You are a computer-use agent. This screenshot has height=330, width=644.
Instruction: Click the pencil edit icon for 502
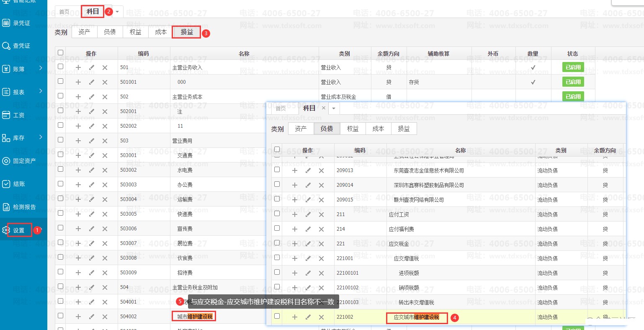click(92, 97)
